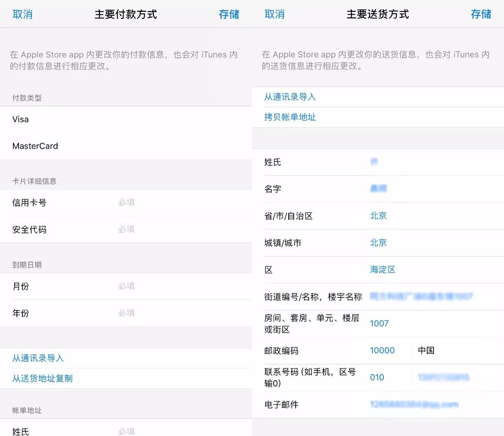Tap the 付款类型 section header
This screenshot has width=504, height=436.
tap(27, 98)
